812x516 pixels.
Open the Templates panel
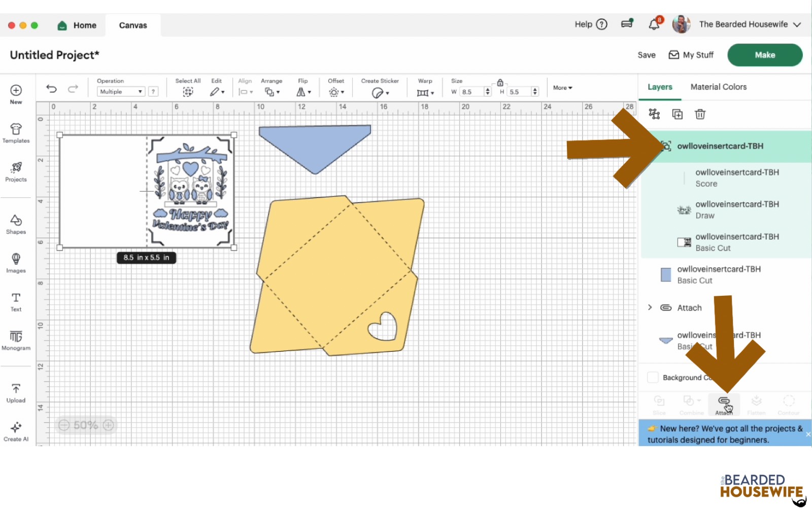coord(16,133)
